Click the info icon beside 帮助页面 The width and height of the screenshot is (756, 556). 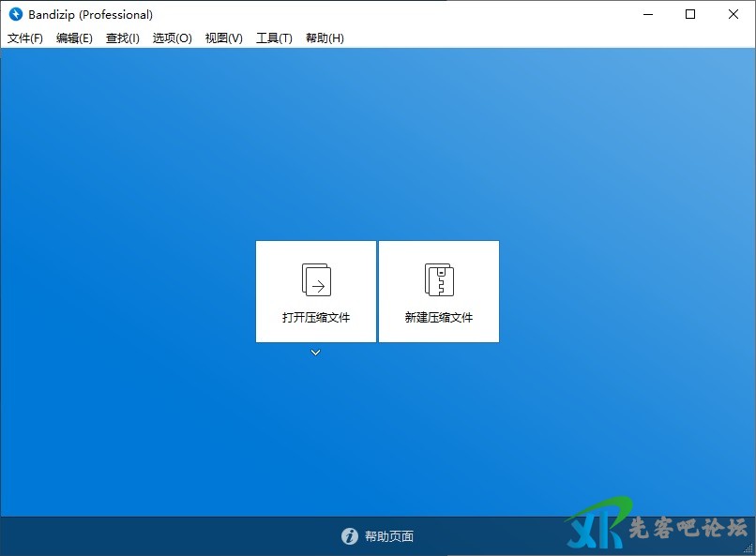pos(350,536)
